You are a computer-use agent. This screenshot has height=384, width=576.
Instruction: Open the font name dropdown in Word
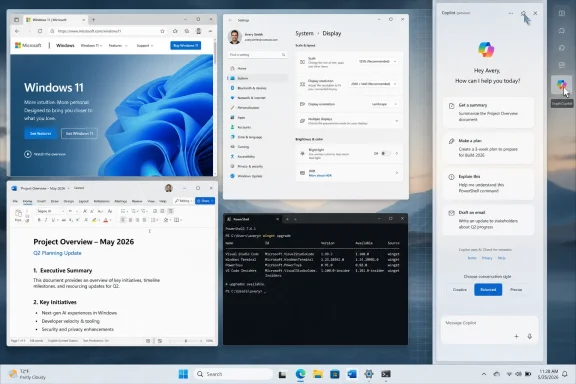[x=51, y=211]
